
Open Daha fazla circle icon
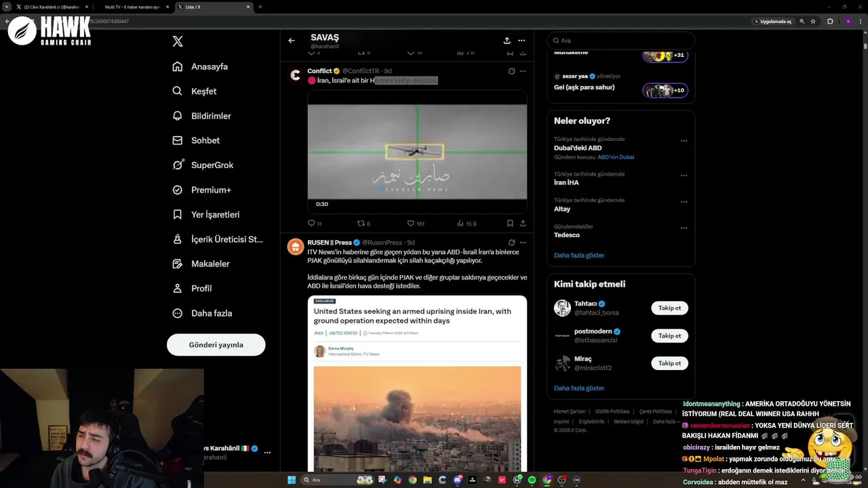coord(178,313)
